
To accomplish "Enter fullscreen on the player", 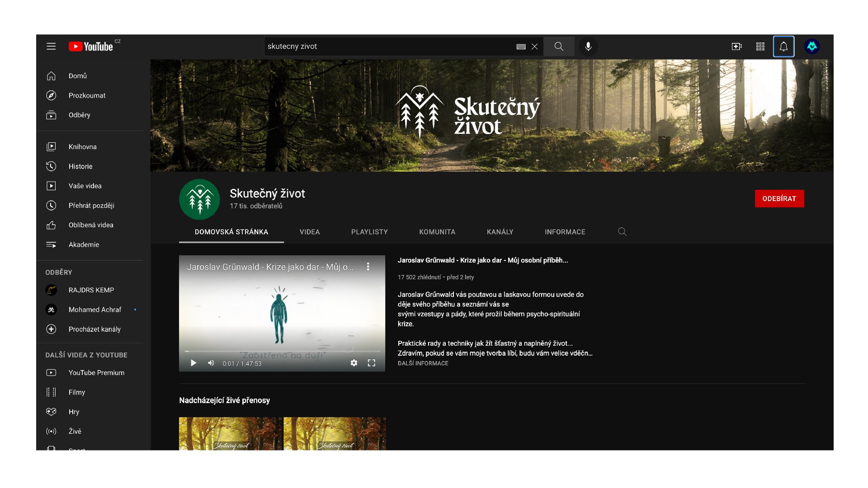I will (372, 363).
